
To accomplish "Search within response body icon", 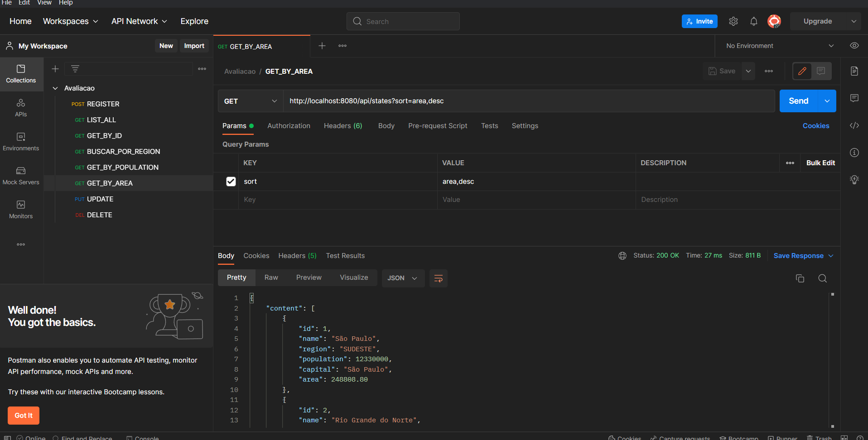I will tap(823, 278).
